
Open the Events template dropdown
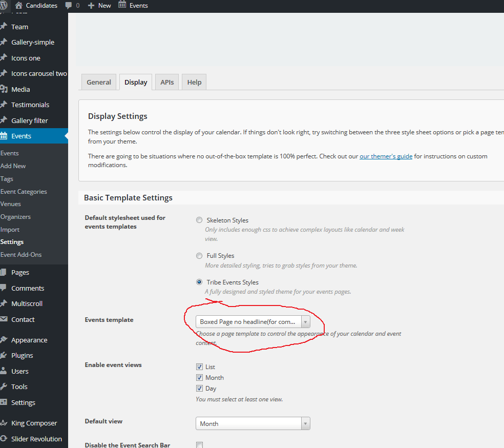253,322
